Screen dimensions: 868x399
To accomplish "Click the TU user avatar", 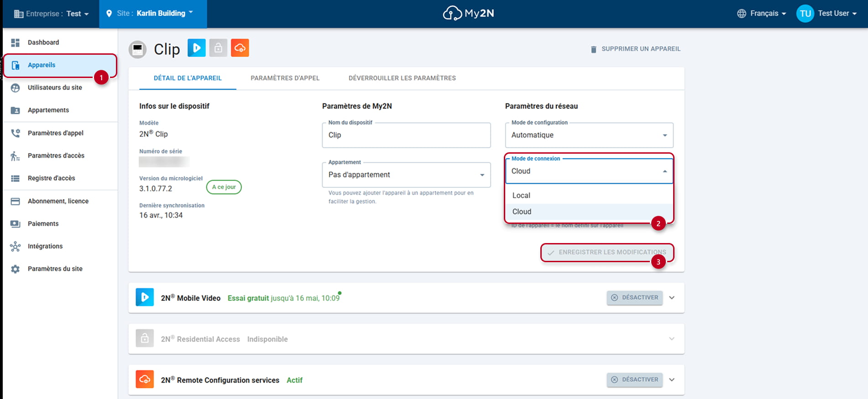I will point(805,13).
